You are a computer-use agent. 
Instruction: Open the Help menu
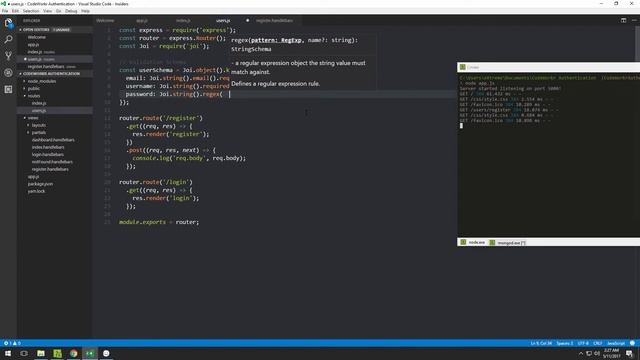pos(85,11)
